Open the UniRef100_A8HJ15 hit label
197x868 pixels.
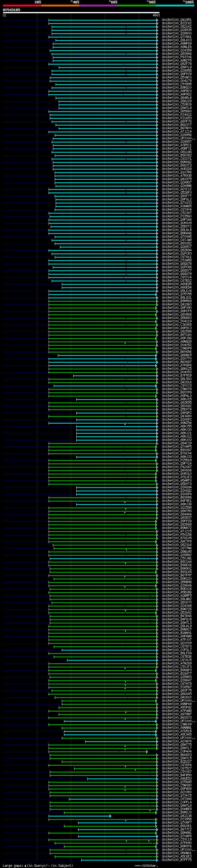(176, 399)
